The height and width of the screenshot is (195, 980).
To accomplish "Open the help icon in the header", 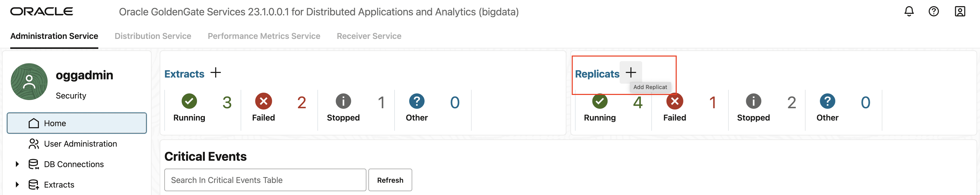I will (x=934, y=12).
